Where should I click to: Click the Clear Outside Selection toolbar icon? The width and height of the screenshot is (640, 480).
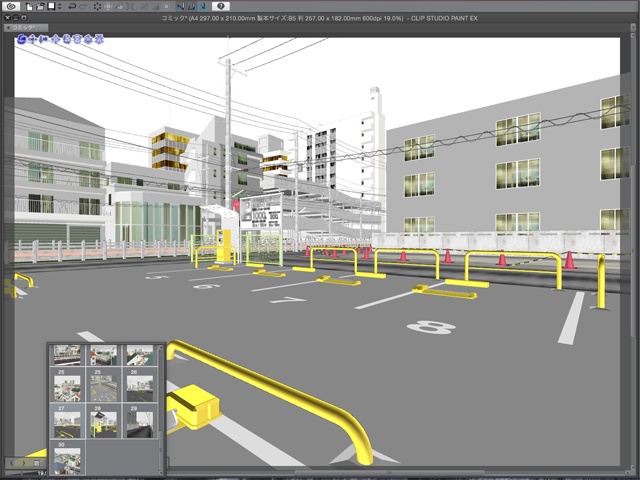(108, 7)
